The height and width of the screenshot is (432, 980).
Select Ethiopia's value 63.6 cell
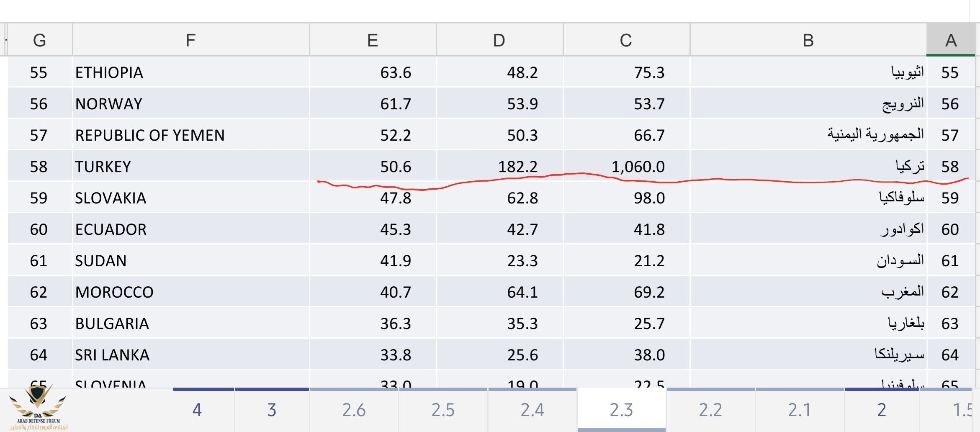click(x=372, y=72)
